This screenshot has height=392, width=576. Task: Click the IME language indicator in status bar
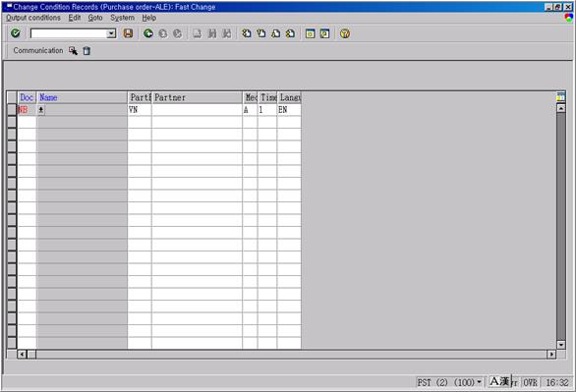click(x=500, y=381)
